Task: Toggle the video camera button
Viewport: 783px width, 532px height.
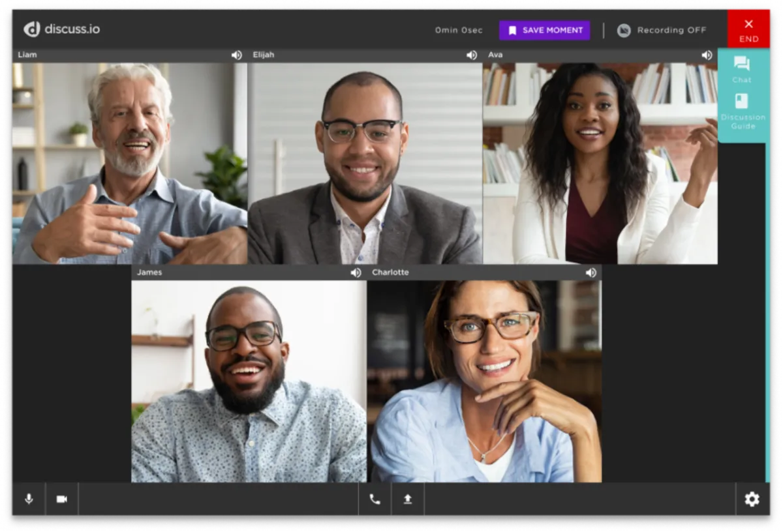Action: click(62, 499)
